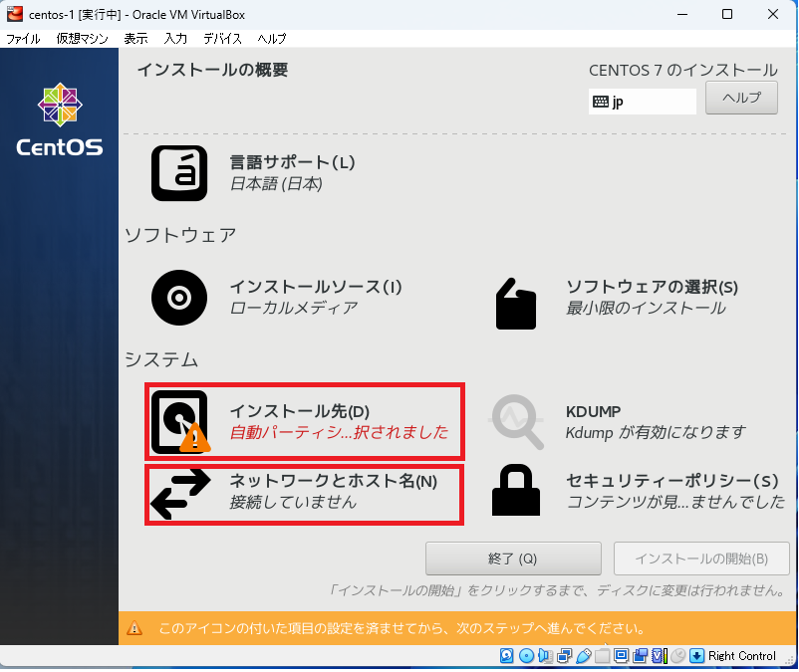The height and width of the screenshot is (672, 799).
Task: Click the VirtualBox shared folders status icon
Action: [603, 656]
